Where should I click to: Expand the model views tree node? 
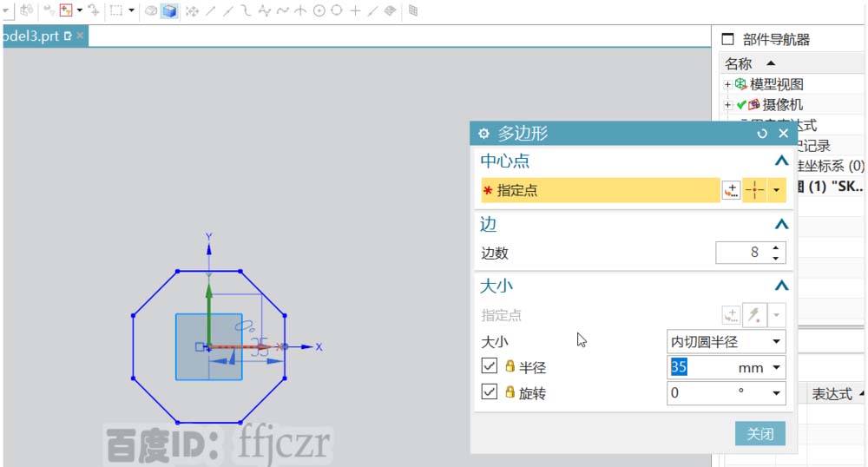727,85
